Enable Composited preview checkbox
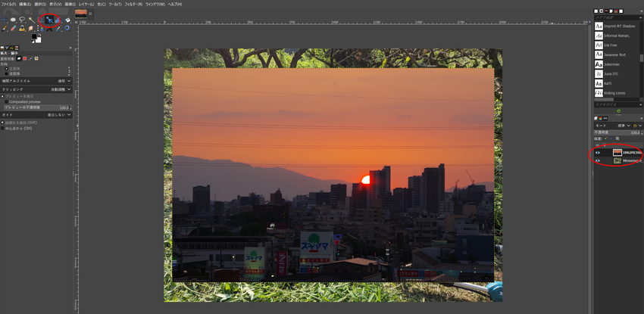Viewport: 644px width, 314px height. point(7,101)
